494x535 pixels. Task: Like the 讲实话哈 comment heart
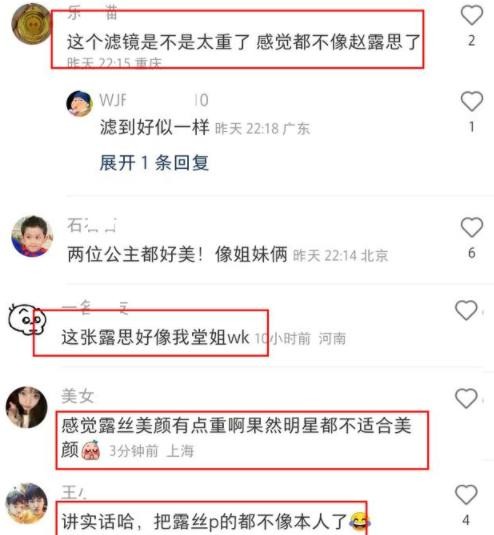coord(466,494)
